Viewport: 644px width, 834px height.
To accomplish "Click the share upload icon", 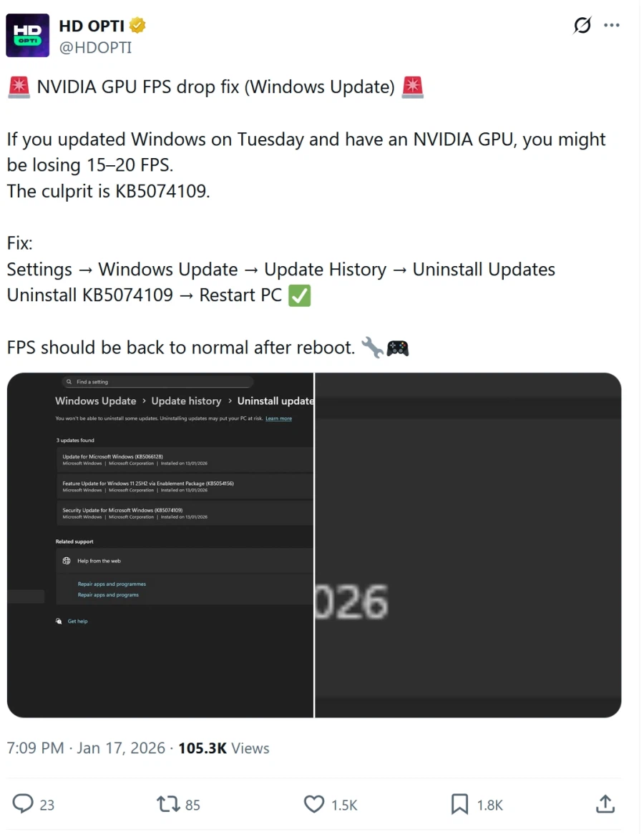I will (x=605, y=804).
